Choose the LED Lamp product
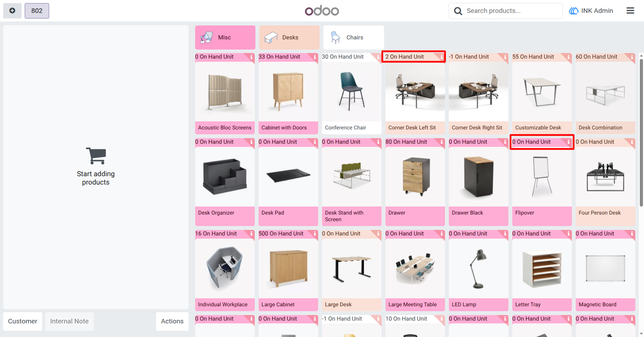This screenshot has height=337, width=644. [478, 270]
